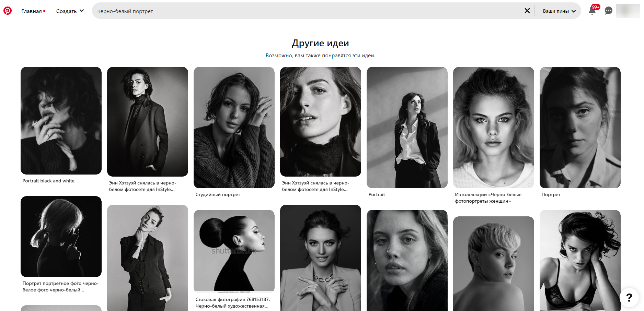Clear search with the X icon
This screenshot has width=644, height=311.
pyautogui.click(x=527, y=11)
